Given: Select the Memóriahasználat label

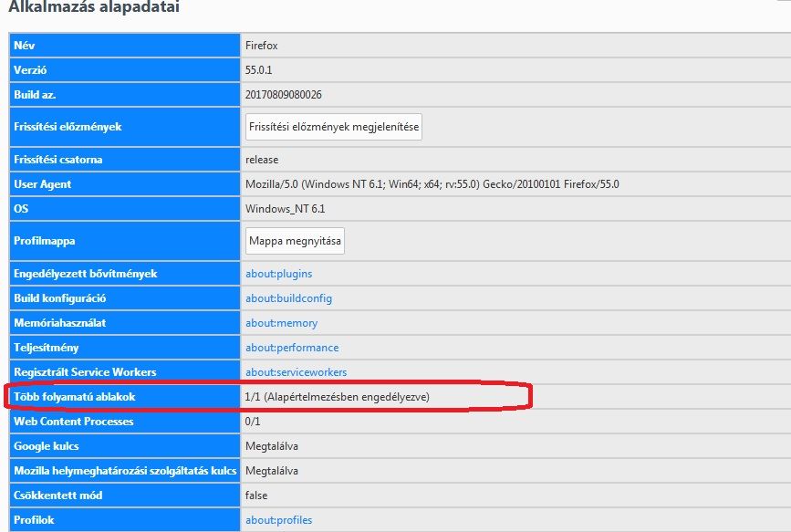Looking at the screenshot, I should tap(60, 323).
